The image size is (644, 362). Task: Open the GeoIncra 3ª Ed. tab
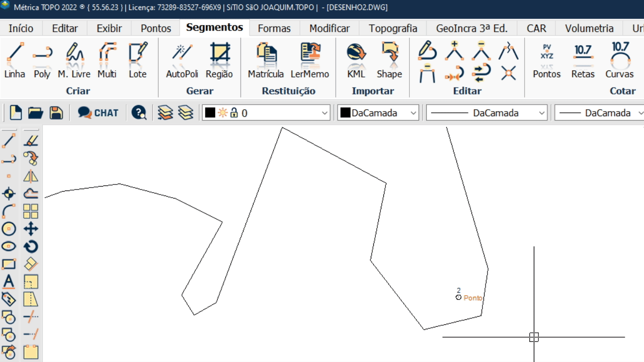point(471,28)
